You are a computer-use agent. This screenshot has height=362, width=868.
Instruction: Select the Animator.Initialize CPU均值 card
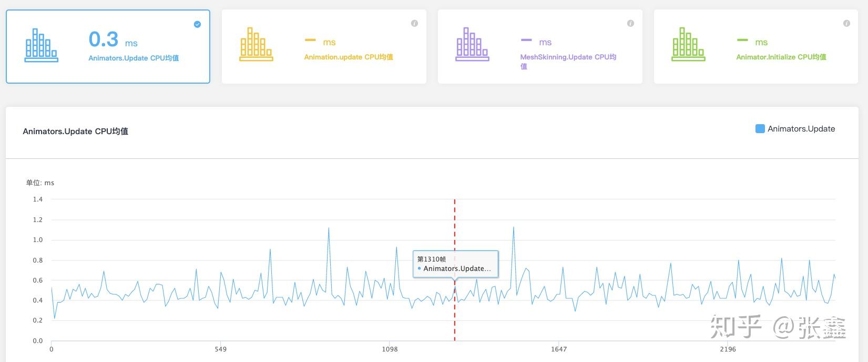click(x=756, y=46)
